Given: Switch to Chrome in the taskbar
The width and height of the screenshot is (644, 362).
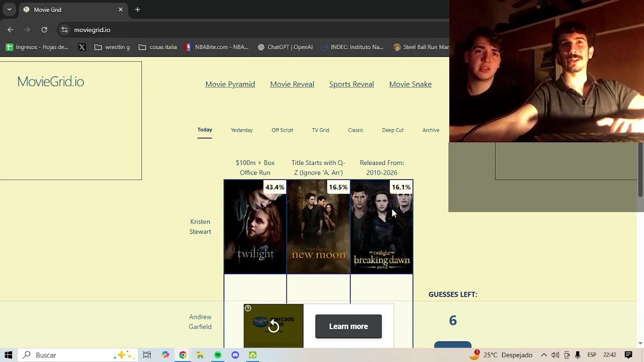Looking at the screenshot, I should (x=183, y=355).
